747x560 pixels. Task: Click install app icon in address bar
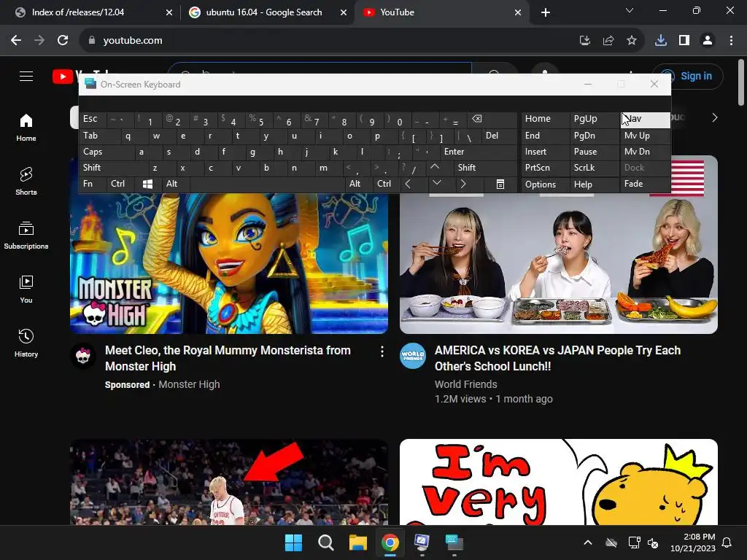tap(584, 41)
